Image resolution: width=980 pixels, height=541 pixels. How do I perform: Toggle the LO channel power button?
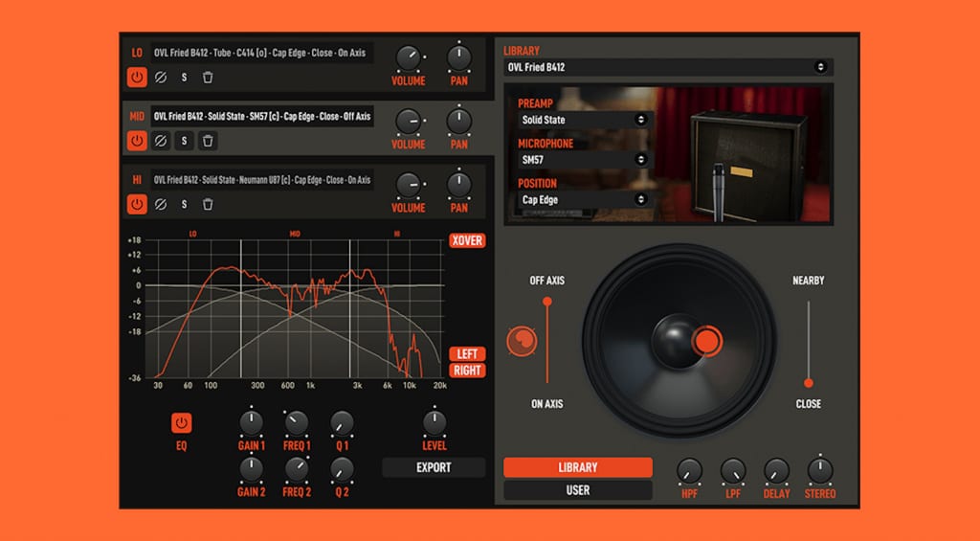(x=137, y=77)
